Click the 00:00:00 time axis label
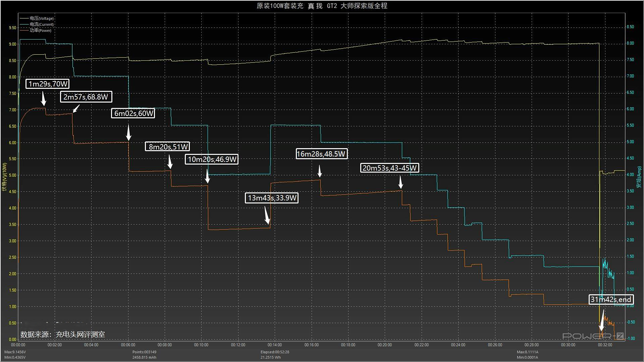Screen dimensions: 644x362 click(18, 345)
